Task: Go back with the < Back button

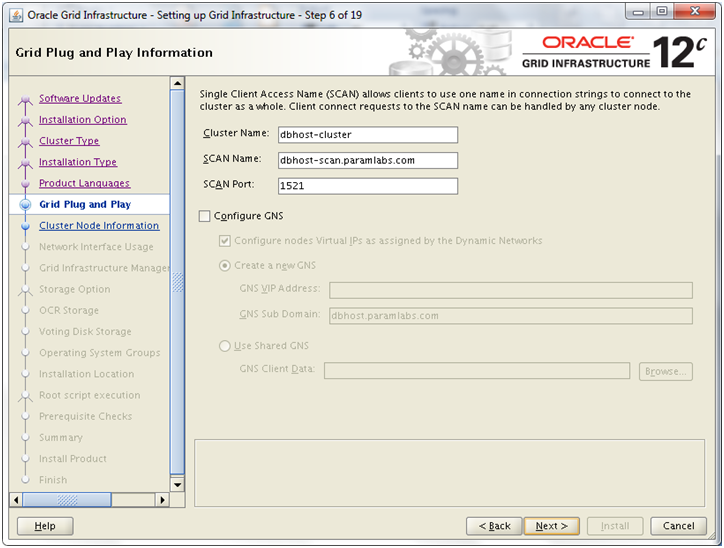Action: pyautogui.click(x=494, y=526)
